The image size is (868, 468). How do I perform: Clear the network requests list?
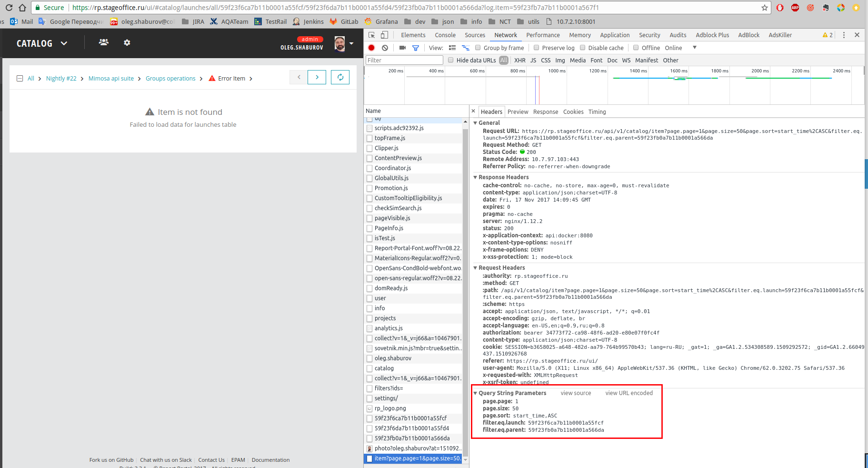(x=385, y=48)
